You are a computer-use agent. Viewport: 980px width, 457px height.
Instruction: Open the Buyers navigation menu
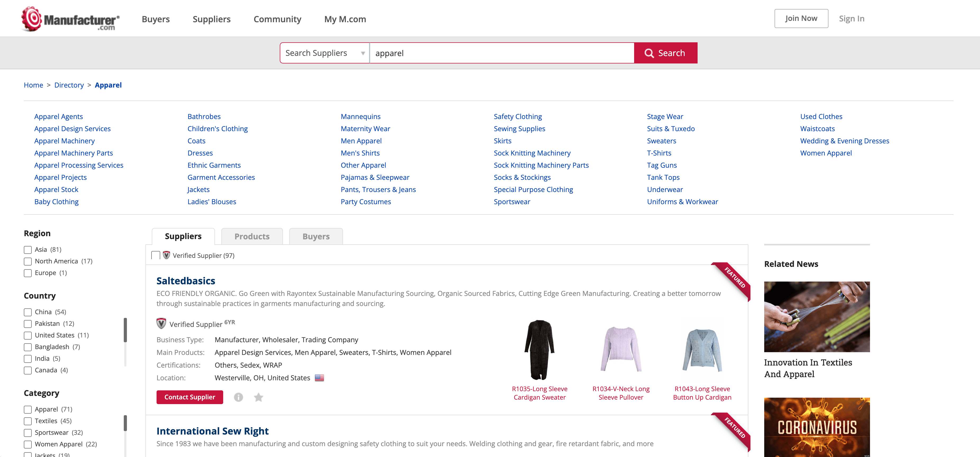click(x=155, y=19)
